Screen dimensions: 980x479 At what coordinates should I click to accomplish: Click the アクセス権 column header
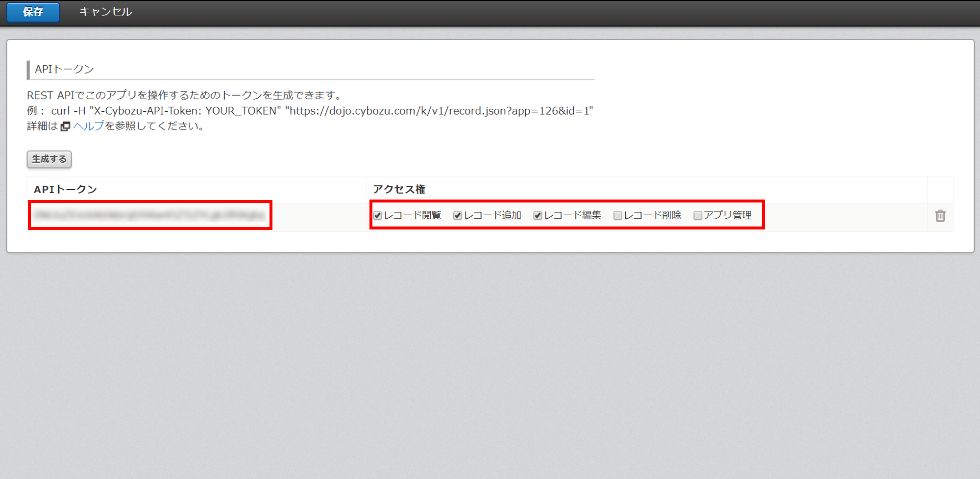pos(399,189)
